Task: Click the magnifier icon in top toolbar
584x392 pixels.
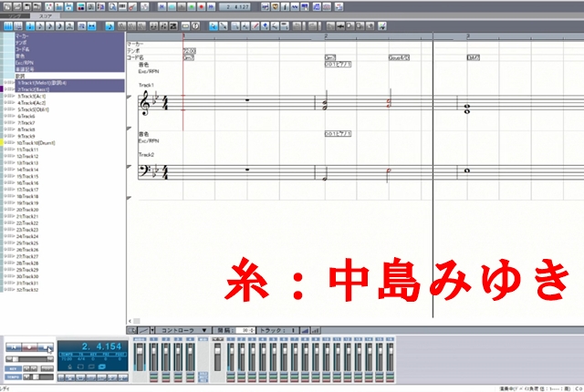Action: click(x=112, y=6)
